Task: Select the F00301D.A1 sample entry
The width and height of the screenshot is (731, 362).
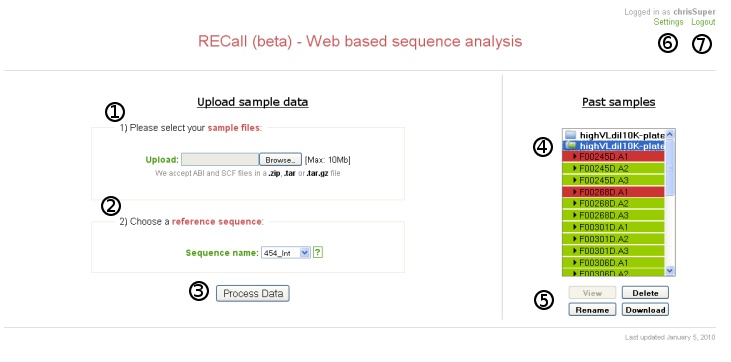Action: [614, 227]
